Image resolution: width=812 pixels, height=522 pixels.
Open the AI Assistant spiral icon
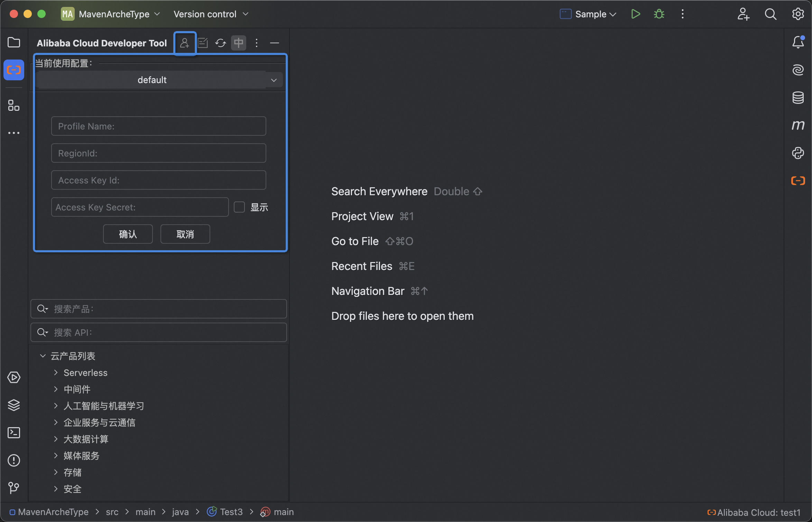[798, 70]
